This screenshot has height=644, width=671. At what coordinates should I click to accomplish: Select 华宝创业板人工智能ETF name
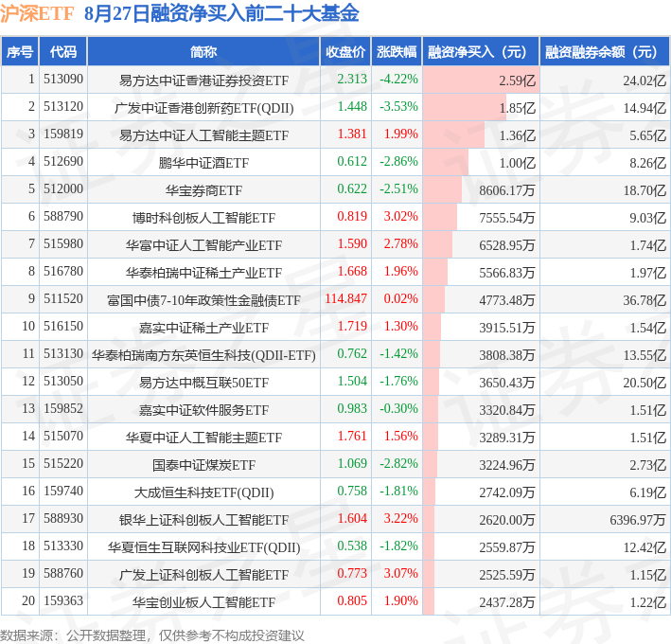tap(203, 602)
